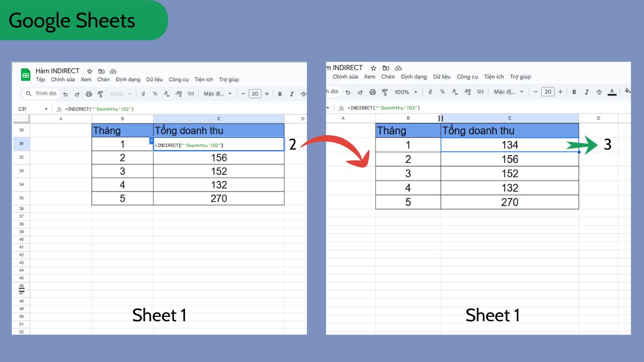Open the Print dialog icon
Screen dimensions: 644x362
(89, 93)
